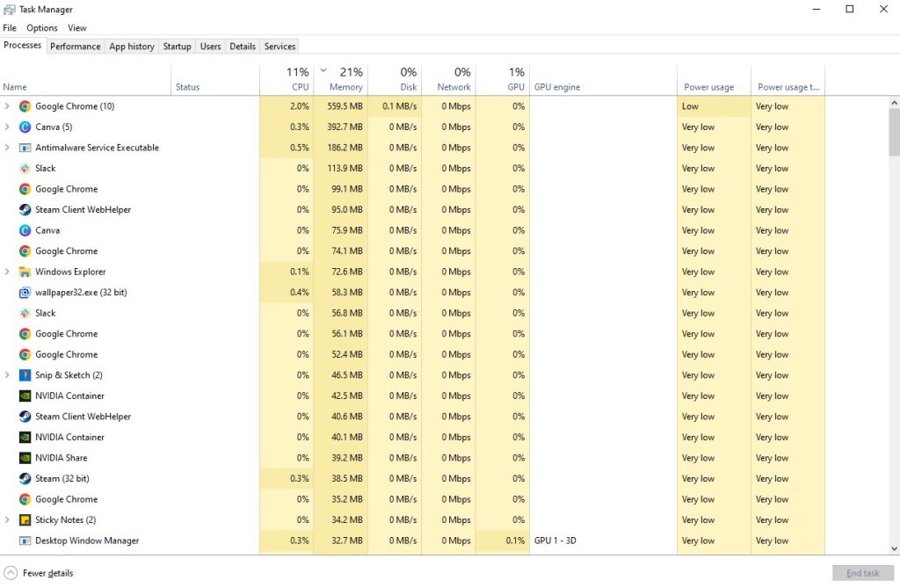Sort by the Power usage column header

click(714, 79)
